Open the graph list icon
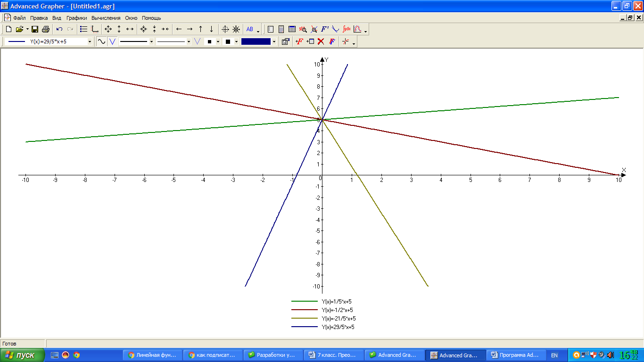The image size is (644, 362). [x=84, y=29]
